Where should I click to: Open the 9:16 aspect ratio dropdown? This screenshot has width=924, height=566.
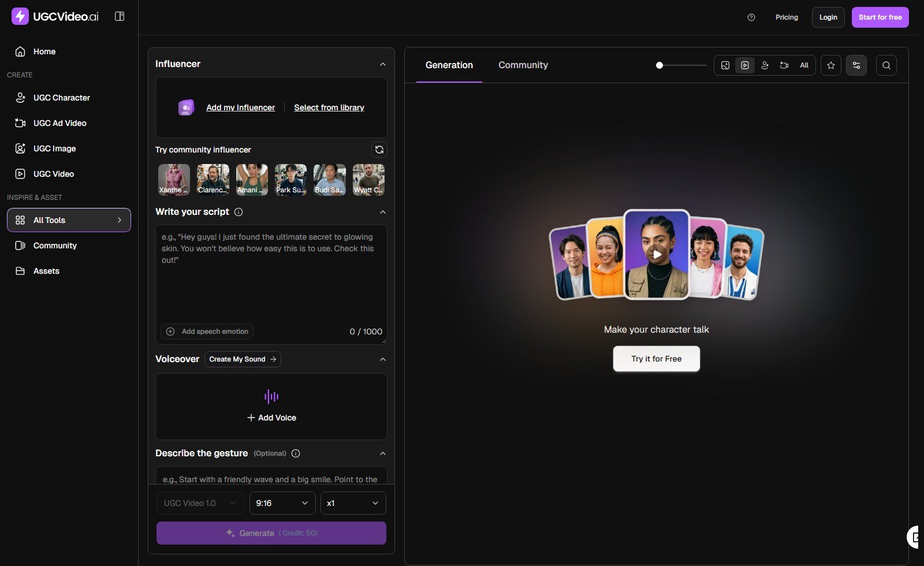click(282, 503)
